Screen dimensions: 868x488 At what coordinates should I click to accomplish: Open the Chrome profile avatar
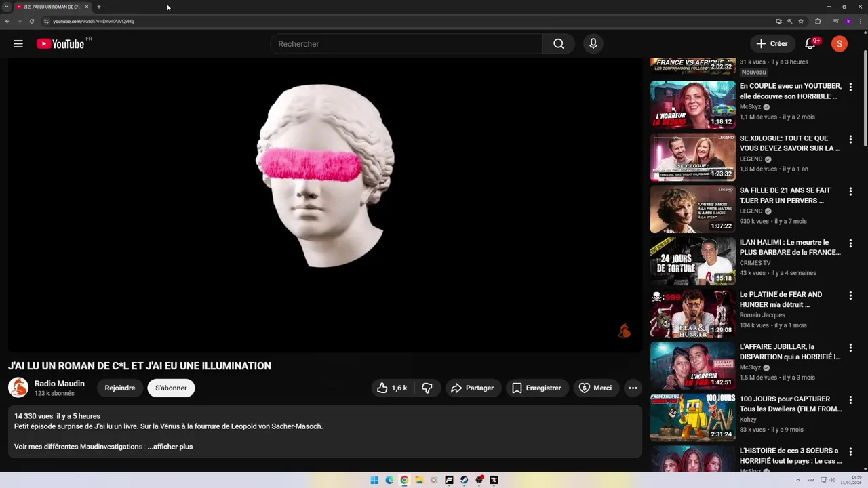coord(848,21)
